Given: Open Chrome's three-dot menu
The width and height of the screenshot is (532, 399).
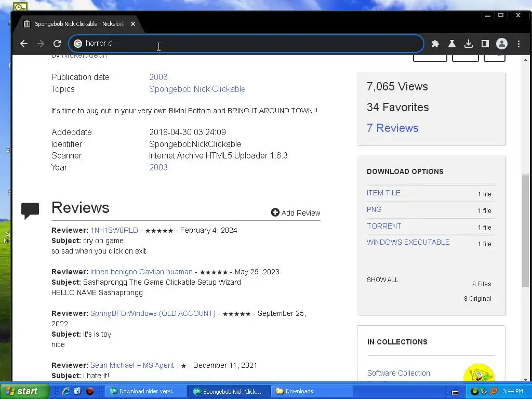Looking at the screenshot, I should (x=518, y=44).
